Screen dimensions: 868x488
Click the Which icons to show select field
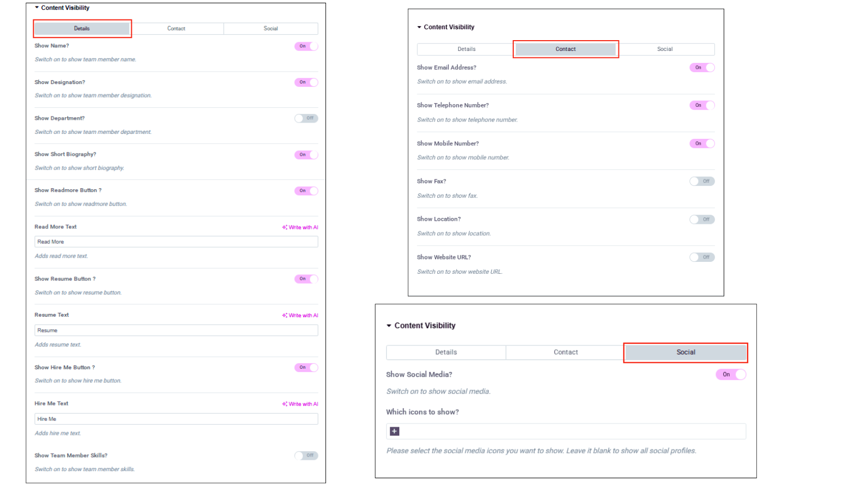click(566, 431)
